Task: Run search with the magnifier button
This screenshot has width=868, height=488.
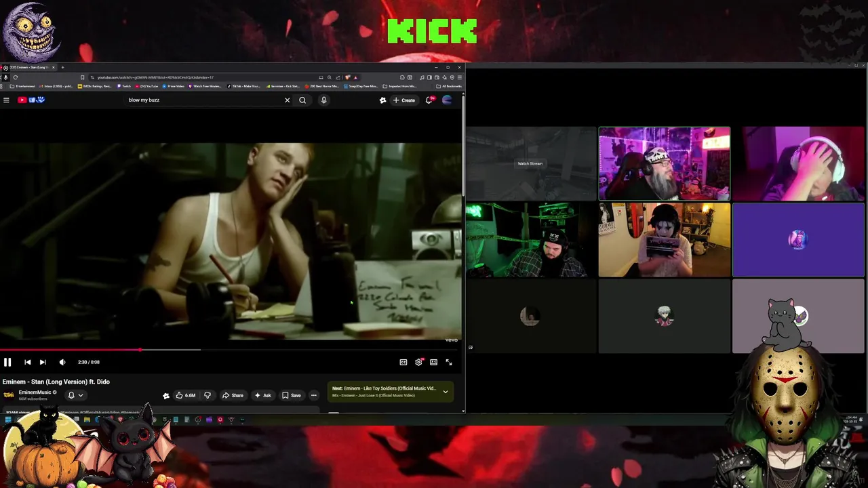Action: tap(302, 100)
